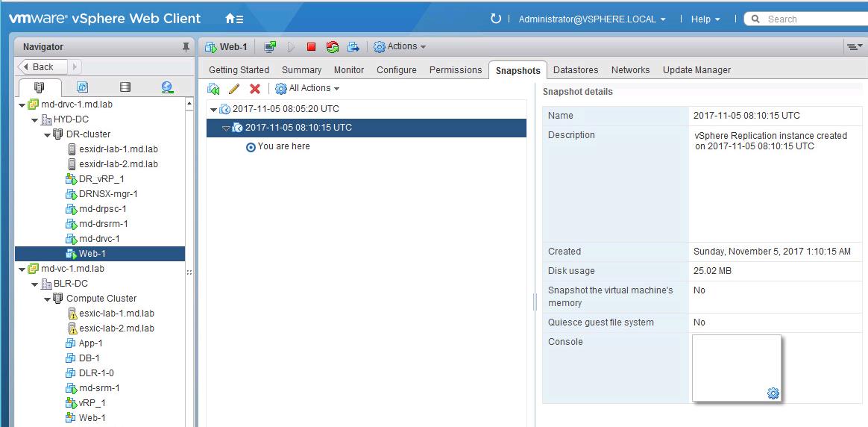868x427 pixels.
Task: Open Administrator@VSPHERE.LOCAL user menu
Action: click(x=592, y=19)
